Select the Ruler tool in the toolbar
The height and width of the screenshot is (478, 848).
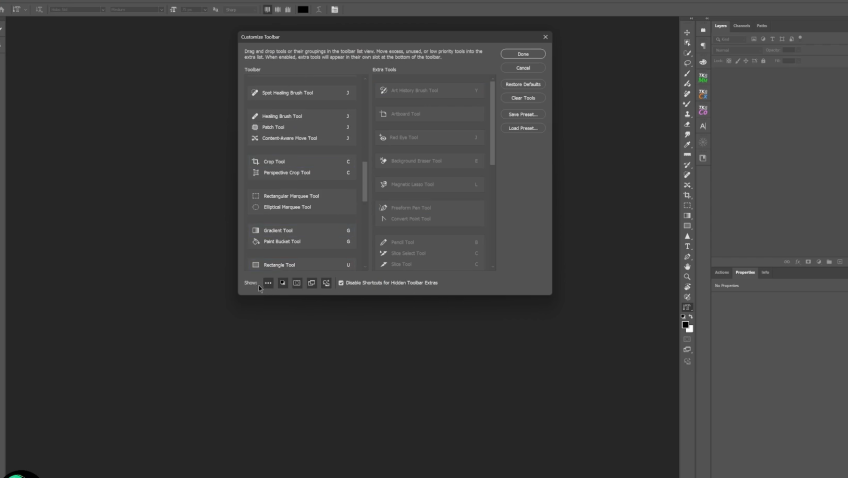click(x=687, y=155)
